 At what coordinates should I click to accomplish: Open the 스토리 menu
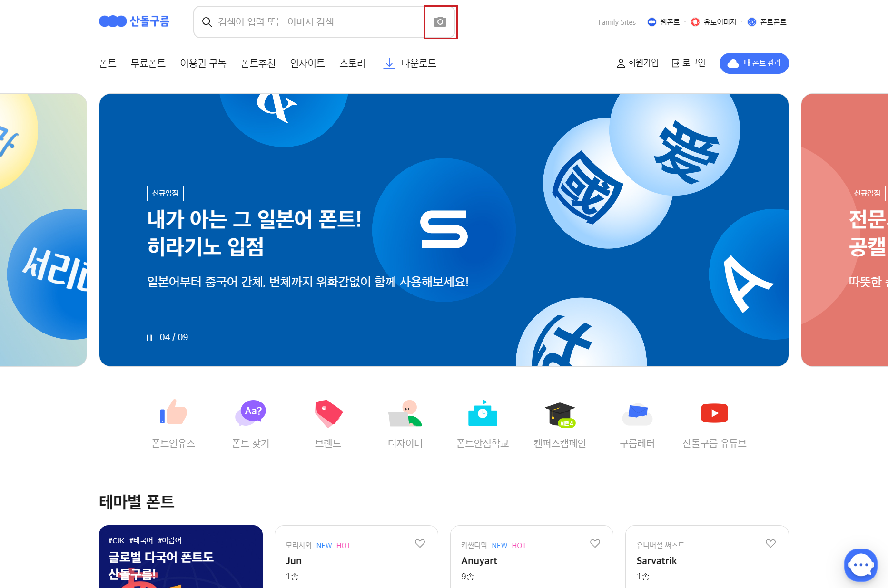[352, 63]
